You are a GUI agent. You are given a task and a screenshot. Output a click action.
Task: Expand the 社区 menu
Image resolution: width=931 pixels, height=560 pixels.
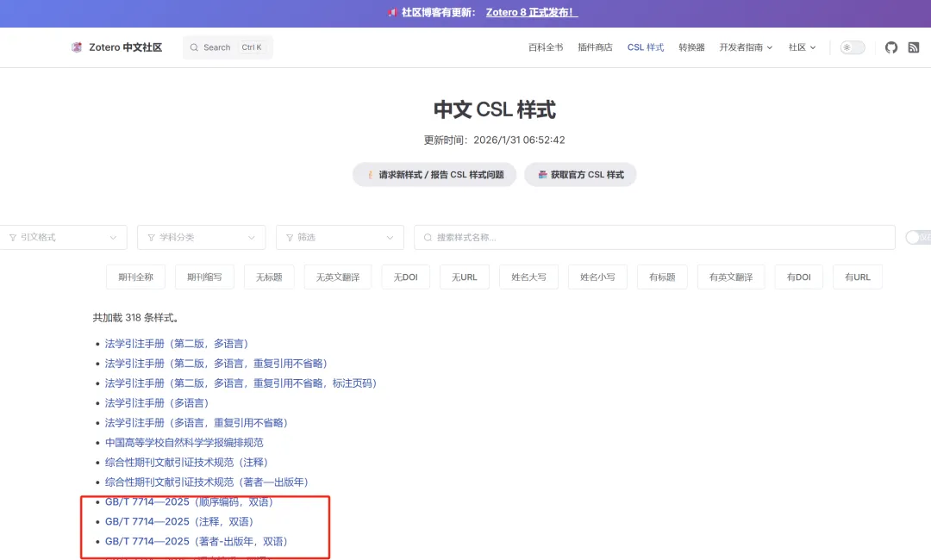[x=803, y=47]
